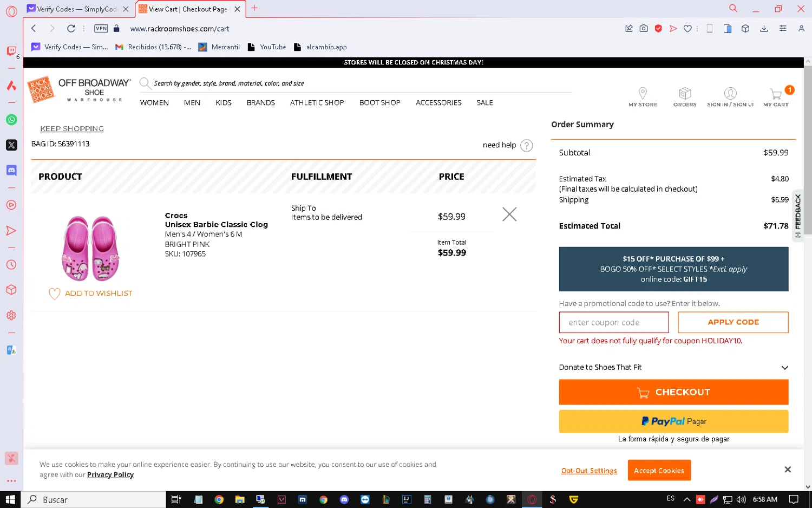This screenshot has height=508, width=812.
Task: Click the bookmark heart icon in address bar
Action: coord(687,28)
